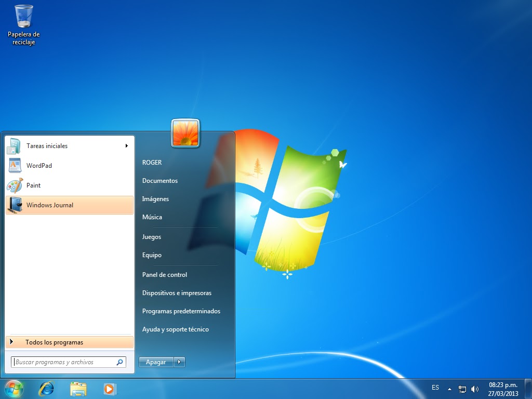Open the ROGER user folder
Image resolution: width=532 pixels, height=399 pixels.
pos(152,163)
